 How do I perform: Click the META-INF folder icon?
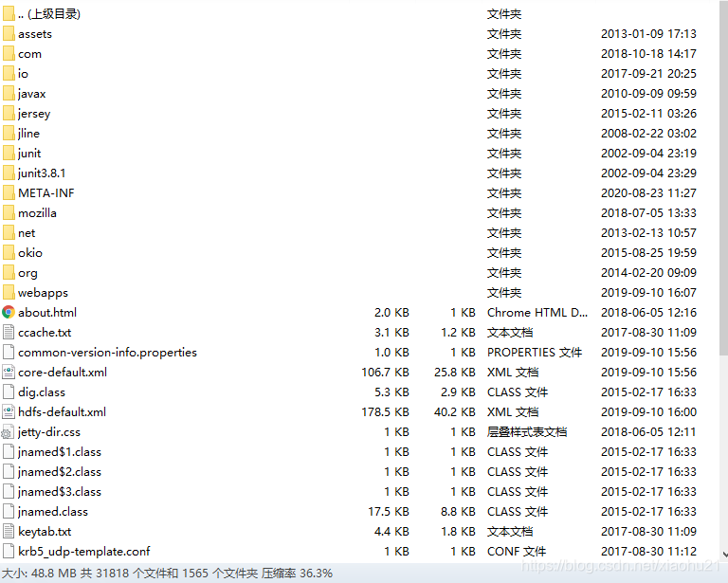(x=9, y=193)
